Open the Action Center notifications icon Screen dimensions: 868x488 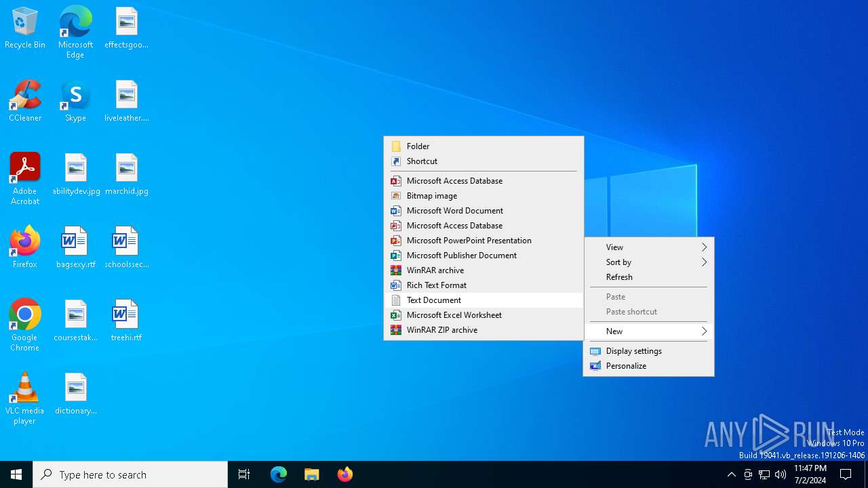coord(846,474)
